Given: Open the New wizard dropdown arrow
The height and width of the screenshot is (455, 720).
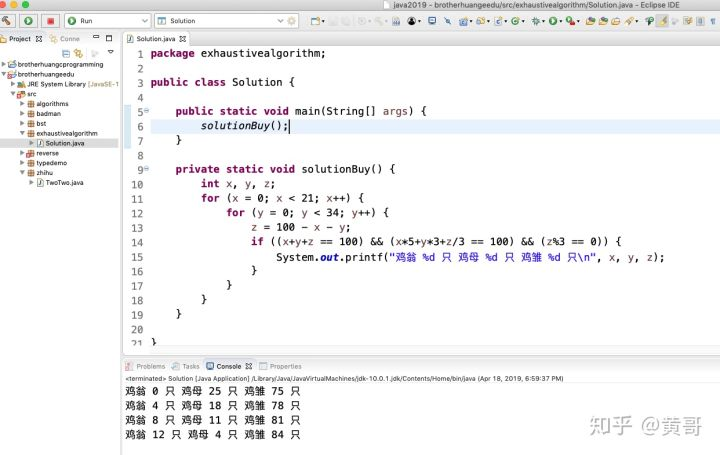Looking at the screenshot, I should pyautogui.click(x=323, y=21).
